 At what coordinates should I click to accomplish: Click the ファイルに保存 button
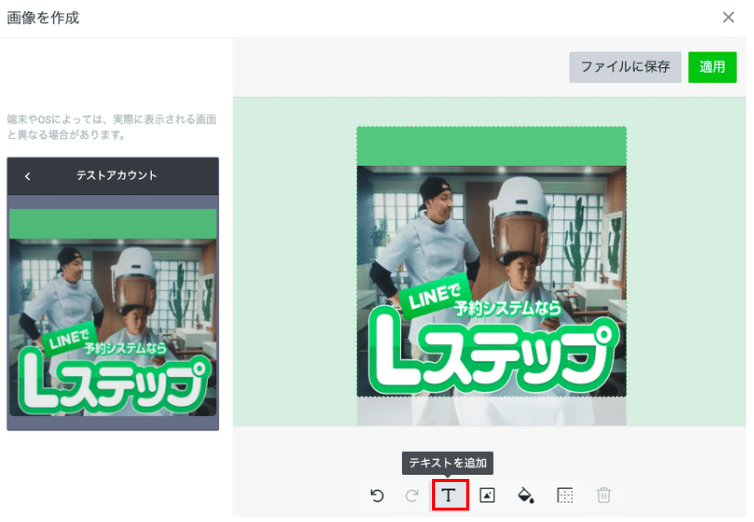[625, 67]
